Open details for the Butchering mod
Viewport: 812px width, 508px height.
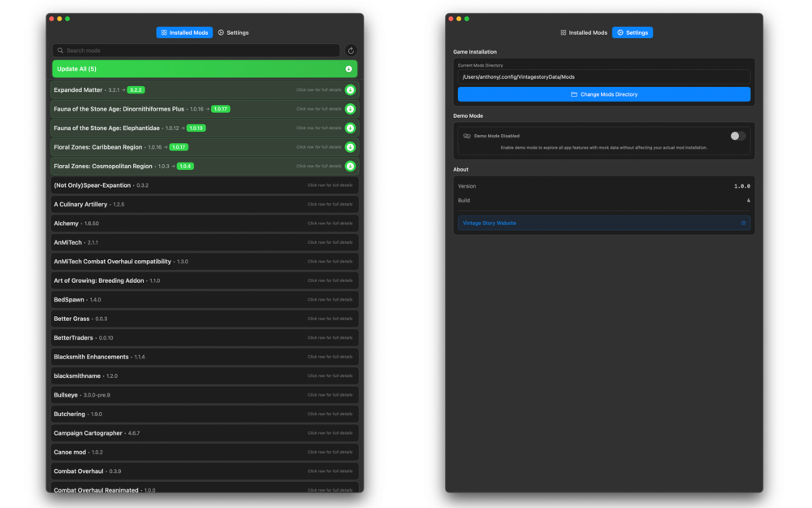tap(204, 414)
